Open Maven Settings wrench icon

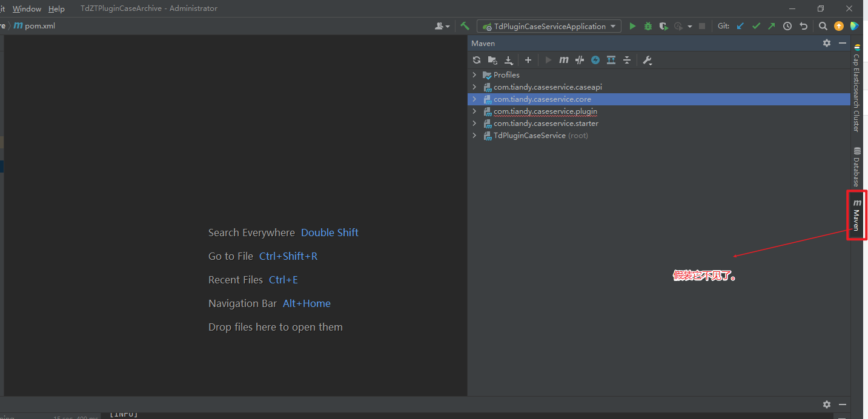point(647,60)
